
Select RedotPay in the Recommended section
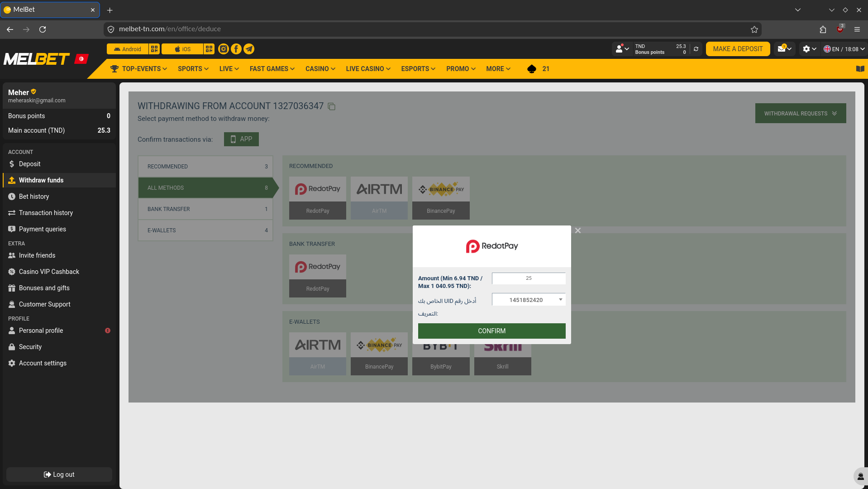coord(318,198)
